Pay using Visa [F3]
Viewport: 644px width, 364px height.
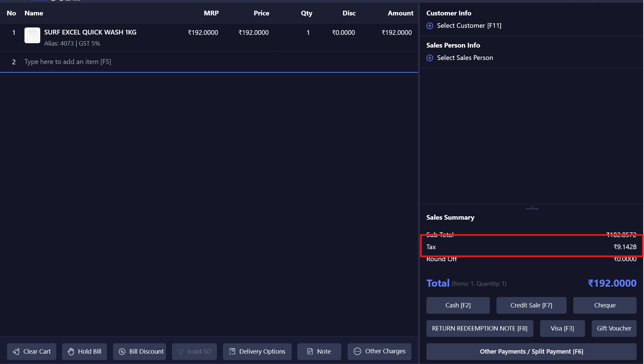562,329
